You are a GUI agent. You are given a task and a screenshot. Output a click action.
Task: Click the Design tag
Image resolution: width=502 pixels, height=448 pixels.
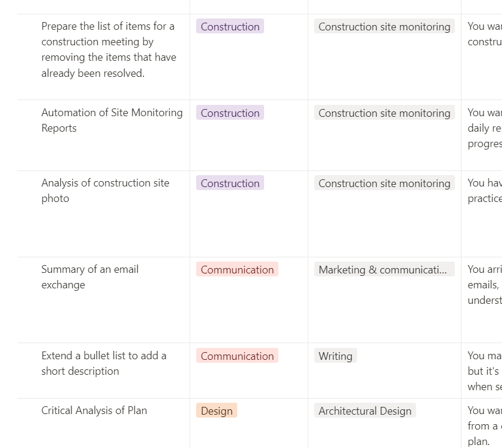216,411
